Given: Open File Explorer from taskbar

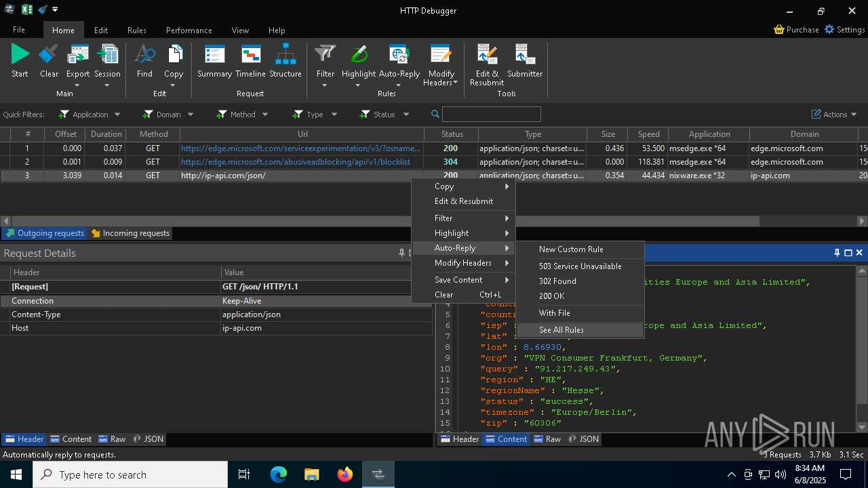Looking at the screenshot, I should [x=312, y=474].
